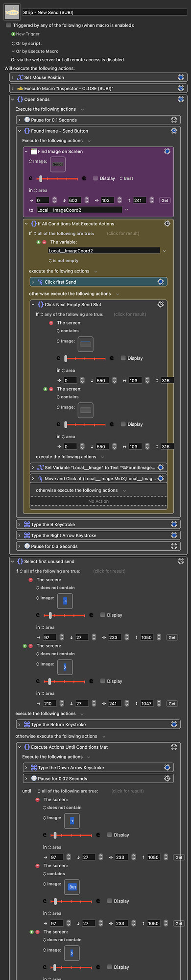Screen dimensions: 191x980
Task: Open the 'is not empty' condition popup
Action: pyautogui.click(x=63, y=261)
